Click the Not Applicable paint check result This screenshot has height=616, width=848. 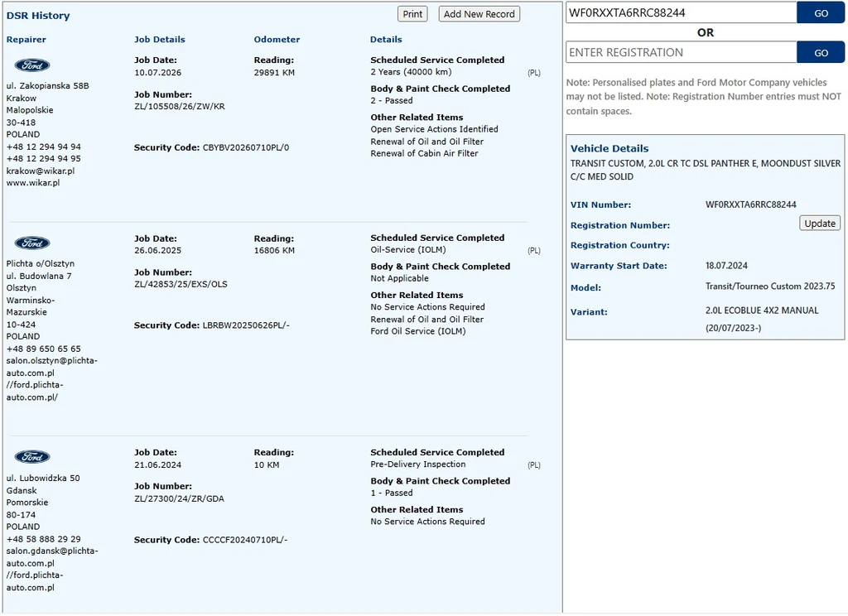tap(400, 278)
